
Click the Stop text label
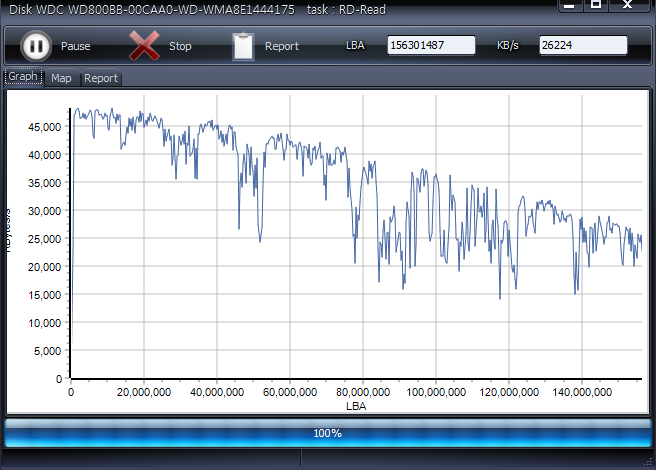[180, 47]
